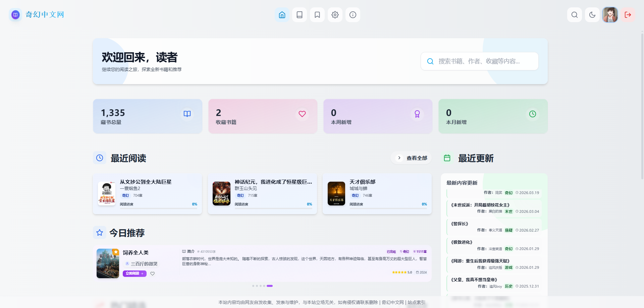The height and width of the screenshot is (308, 644).
Task: Click the 游戏 genre tag
Action: point(509,267)
